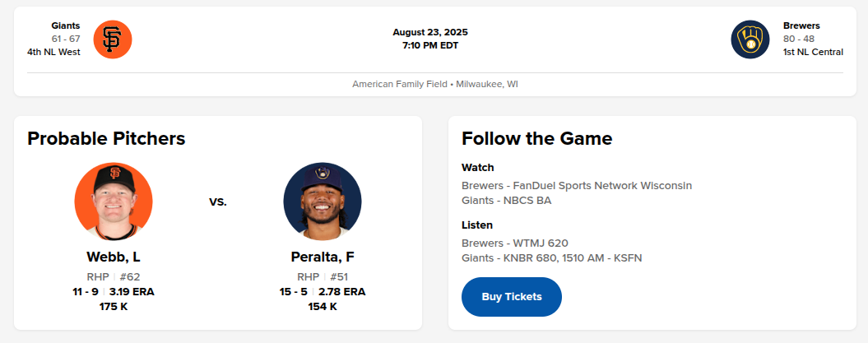Open the Peralta, F pitcher name link
Image resolution: width=868 pixels, height=343 pixels.
[x=323, y=257]
